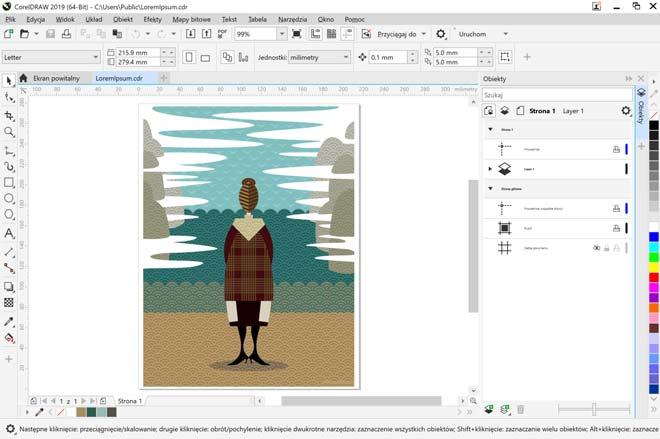The height and width of the screenshot is (439, 660).
Task: Click the Strona 1 label in Objects header
Action: tap(542, 111)
